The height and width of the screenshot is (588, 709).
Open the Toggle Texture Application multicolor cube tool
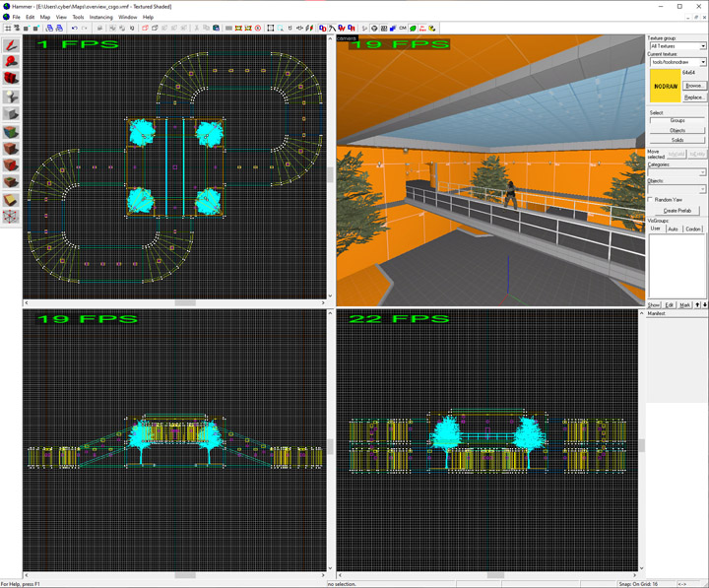pyautogui.click(x=11, y=132)
